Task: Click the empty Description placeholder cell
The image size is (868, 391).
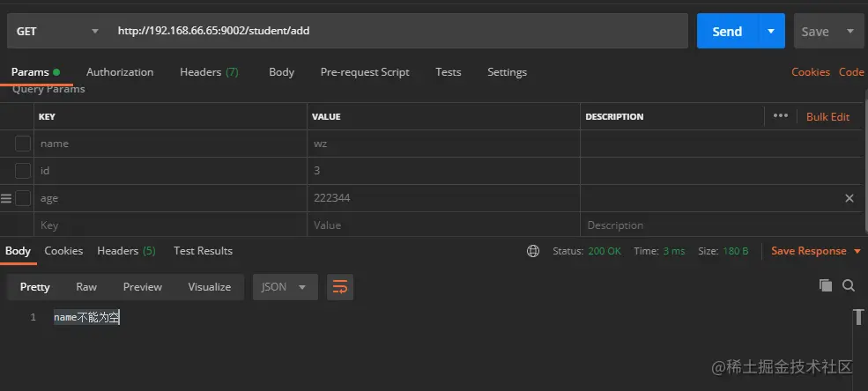Action: point(722,225)
